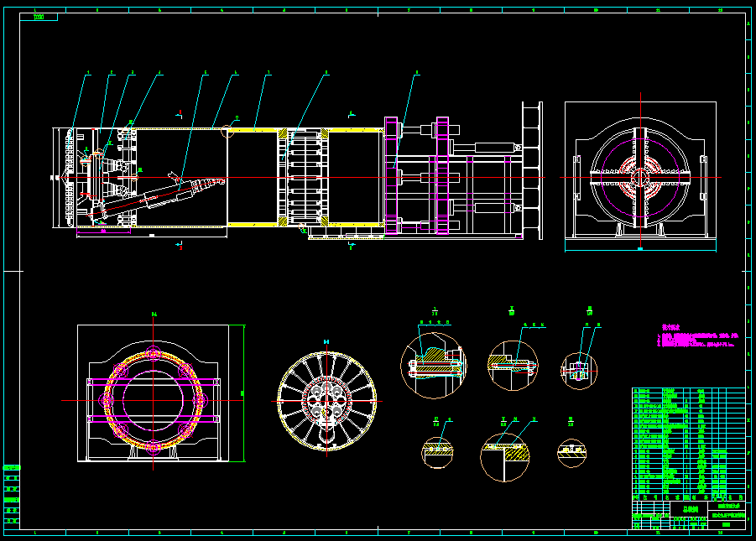The height and width of the screenshot is (541, 756).
Task: Select the red section-cut marker above main view
Action: (180, 114)
